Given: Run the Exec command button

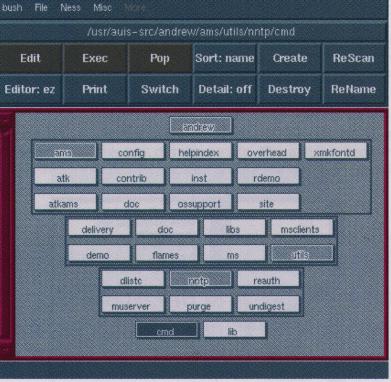Looking at the screenshot, I should point(95,58).
